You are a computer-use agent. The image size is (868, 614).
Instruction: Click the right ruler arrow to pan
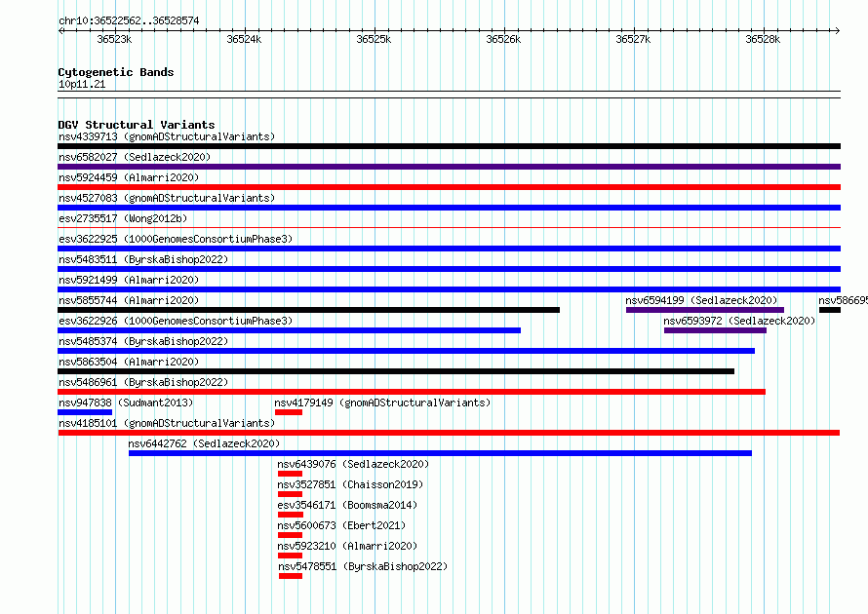click(837, 31)
